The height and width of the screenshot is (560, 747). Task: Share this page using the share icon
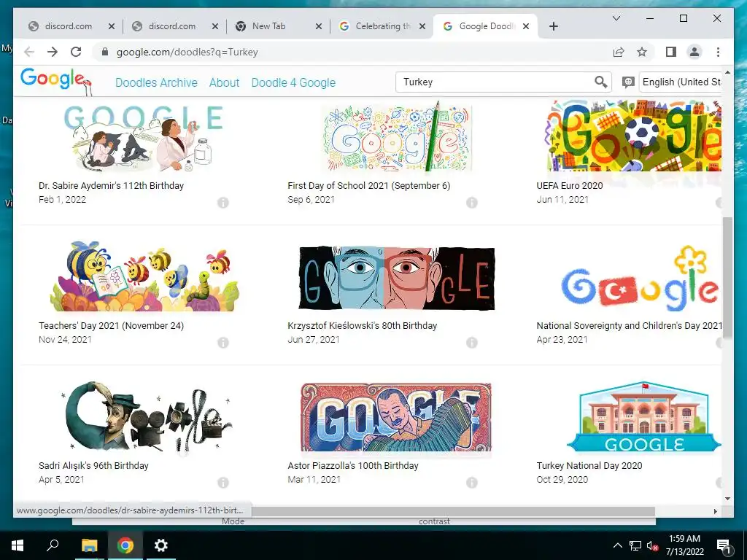pos(619,52)
